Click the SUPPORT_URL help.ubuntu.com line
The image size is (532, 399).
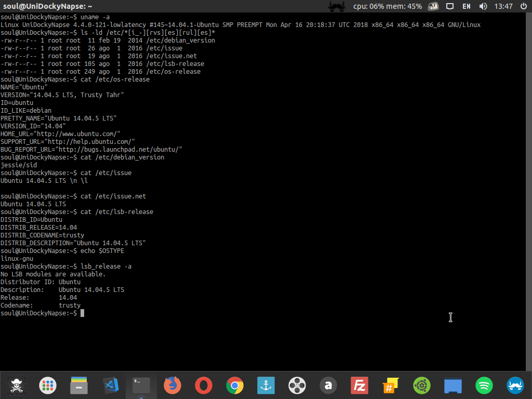68,142
